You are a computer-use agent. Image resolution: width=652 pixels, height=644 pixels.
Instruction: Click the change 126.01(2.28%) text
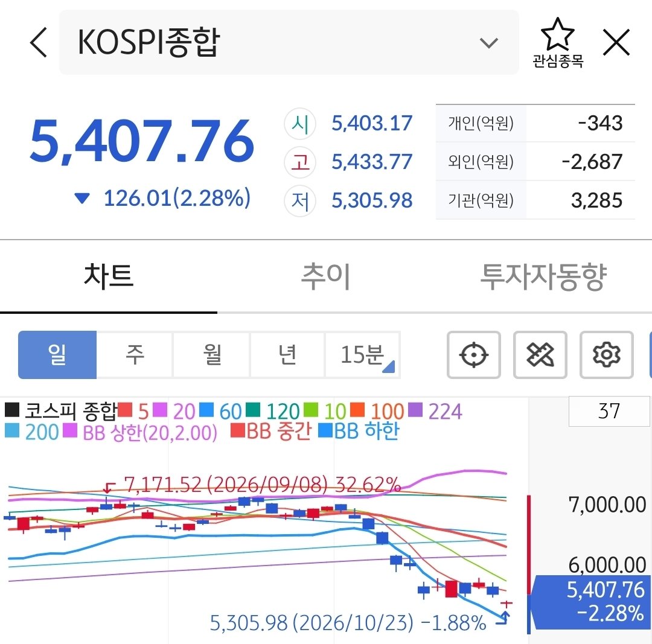(177, 198)
